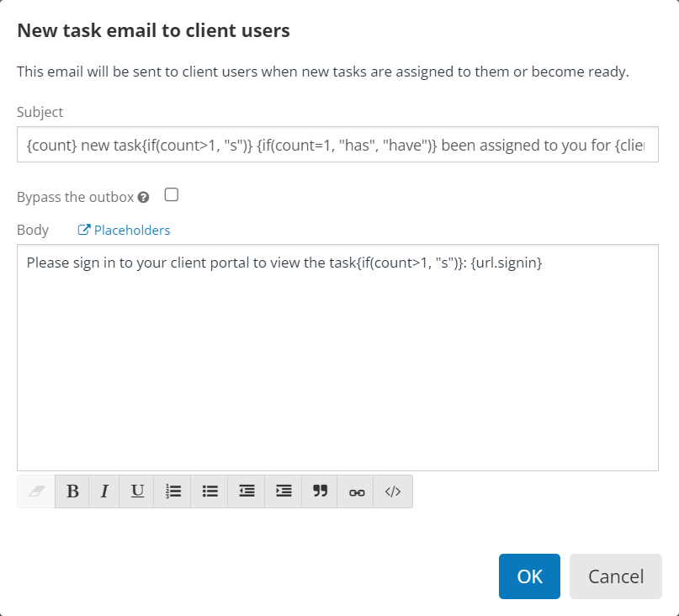Click the help icon beside Bypass the outbox

144,198
